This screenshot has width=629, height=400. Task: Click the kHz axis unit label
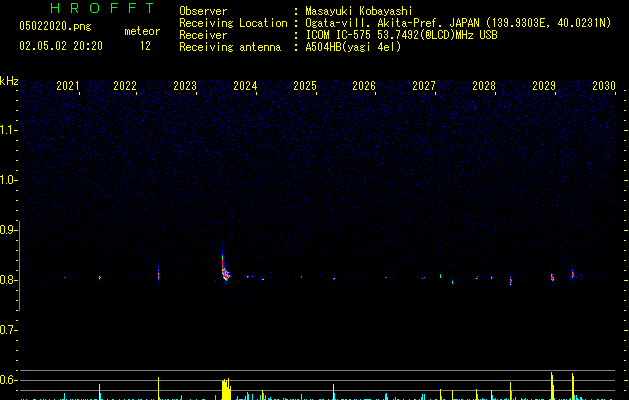9,81
